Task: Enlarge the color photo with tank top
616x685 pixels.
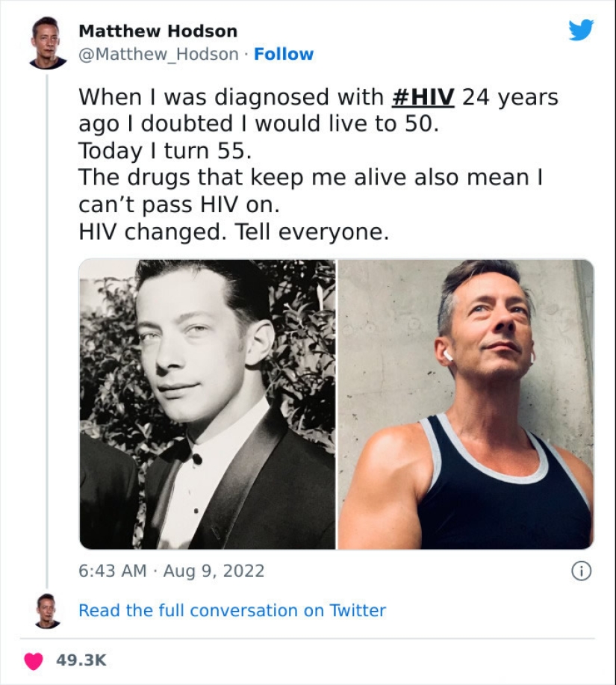Action: tap(466, 404)
